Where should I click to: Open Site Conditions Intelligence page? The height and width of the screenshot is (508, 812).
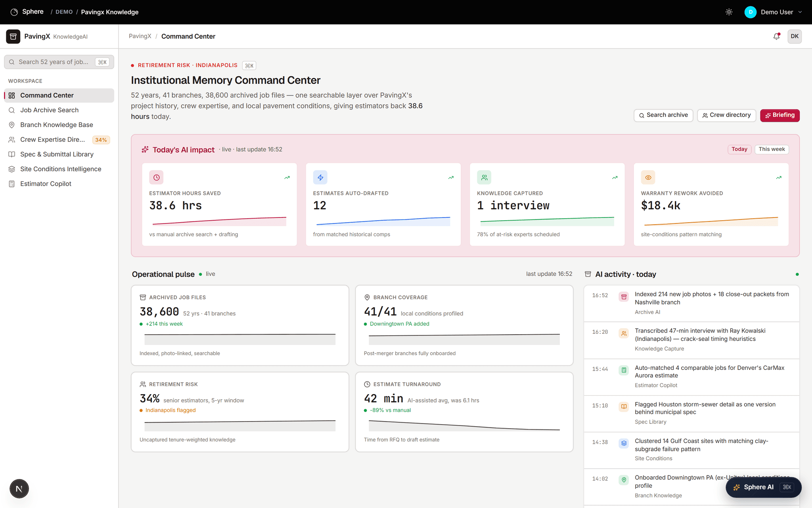click(x=59, y=169)
